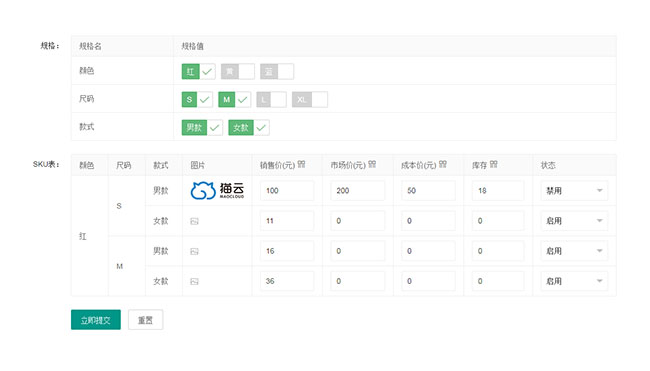Viewport: 650px width, 371px height.
Task: Check size XL spec value
Action: [x=310, y=99]
